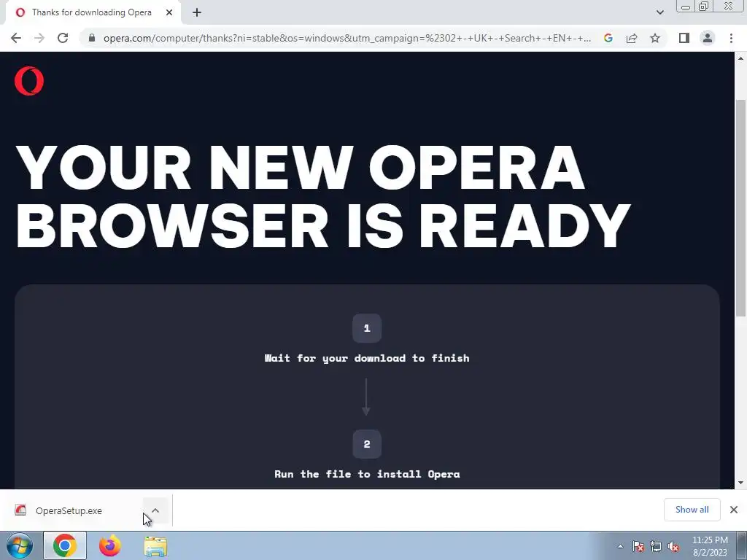Open the downloaded OperaSetup.exe file

[x=69, y=510]
